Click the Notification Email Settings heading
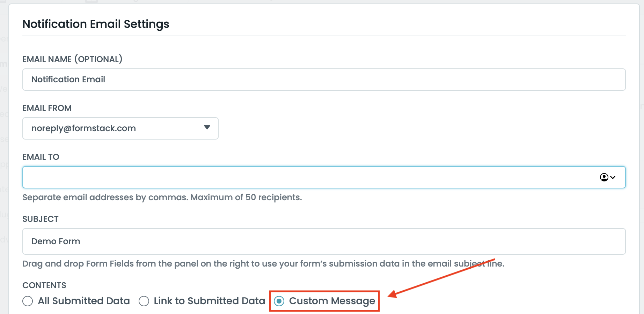Viewport: 644px width, 314px height. [96, 24]
